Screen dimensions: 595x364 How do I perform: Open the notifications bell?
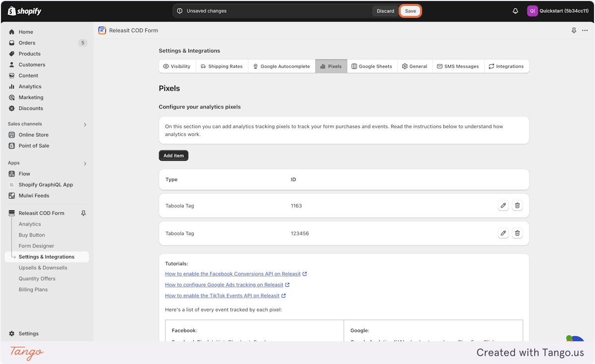515,11
